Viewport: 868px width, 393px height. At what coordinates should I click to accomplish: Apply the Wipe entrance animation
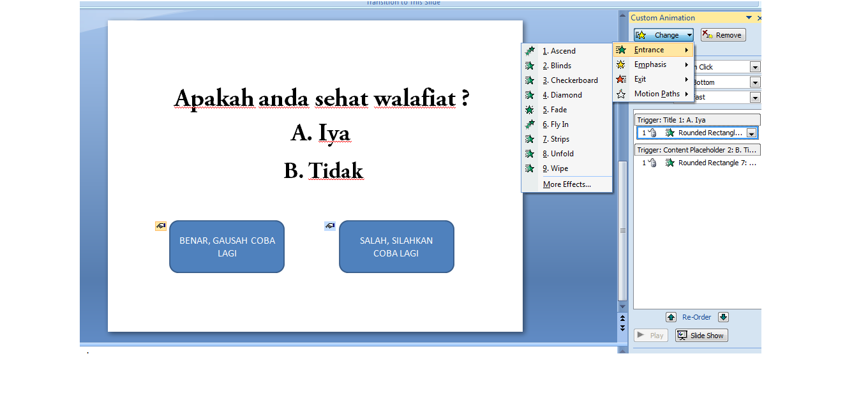(555, 168)
